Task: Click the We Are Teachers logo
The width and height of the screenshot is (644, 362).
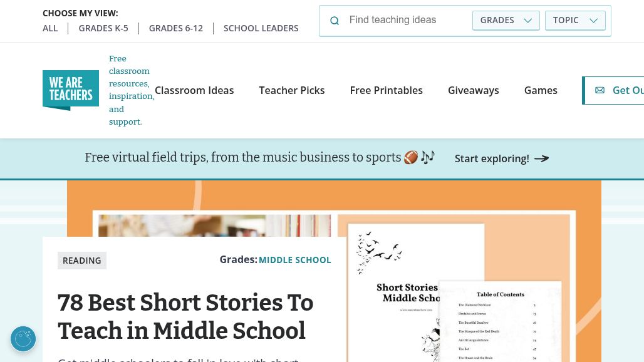Action: [x=71, y=90]
